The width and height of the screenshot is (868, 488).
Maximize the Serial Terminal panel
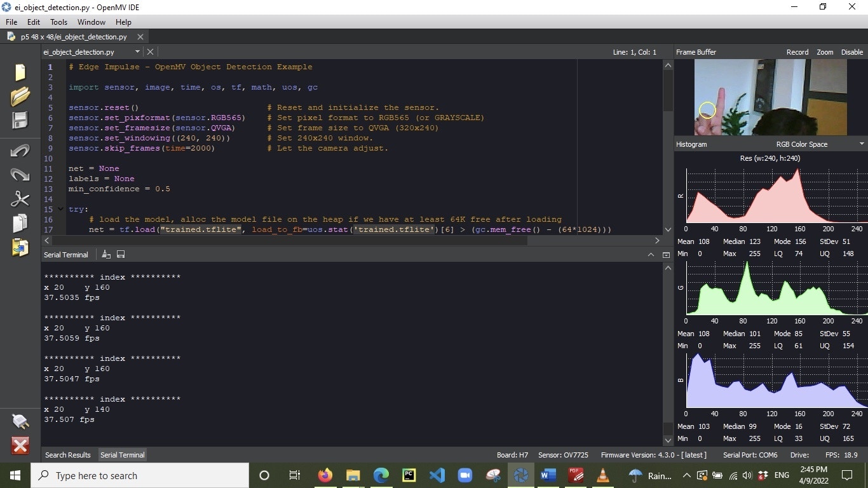666,255
